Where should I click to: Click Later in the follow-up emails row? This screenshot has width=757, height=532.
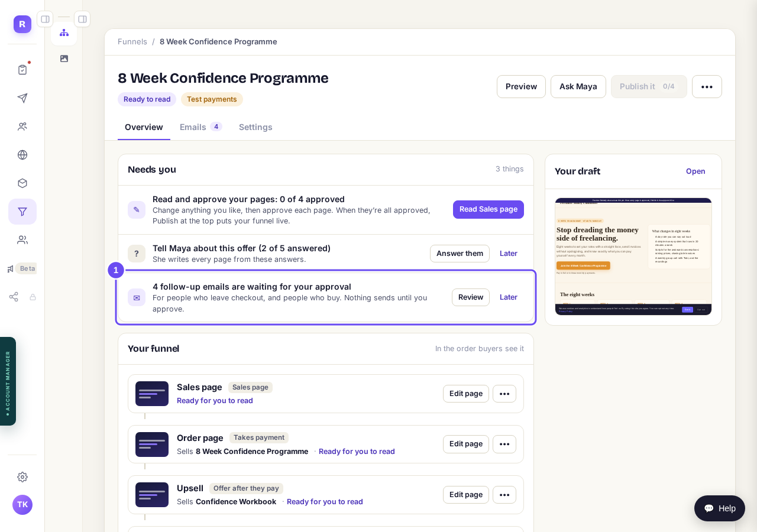pyautogui.click(x=509, y=297)
